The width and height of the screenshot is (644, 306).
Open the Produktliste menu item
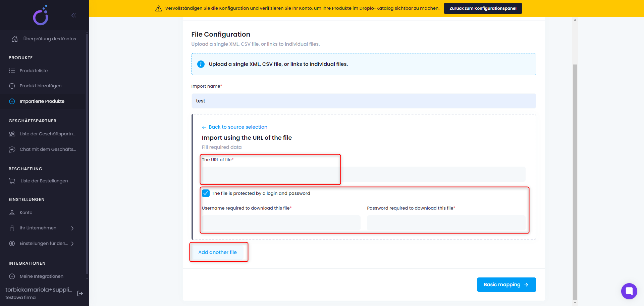click(34, 71)
